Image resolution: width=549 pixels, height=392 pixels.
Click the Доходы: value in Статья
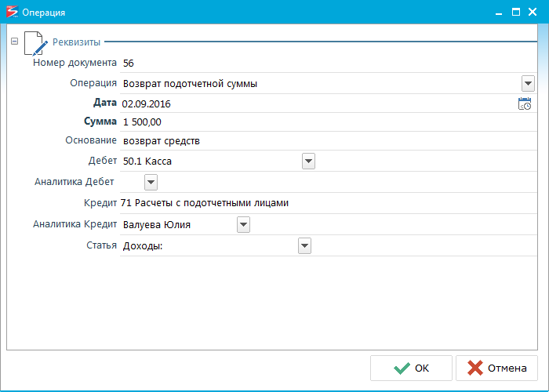point(148,246)
